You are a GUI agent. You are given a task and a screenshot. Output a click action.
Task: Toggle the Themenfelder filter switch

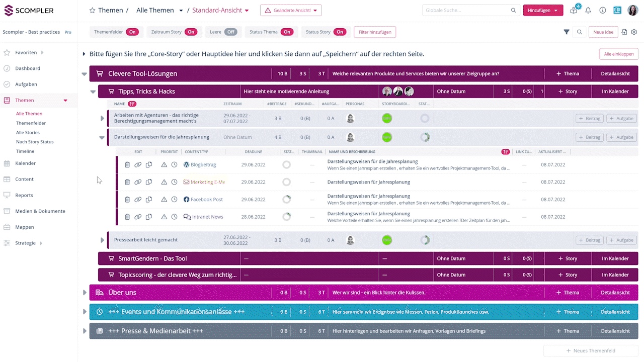pos(132,32)
